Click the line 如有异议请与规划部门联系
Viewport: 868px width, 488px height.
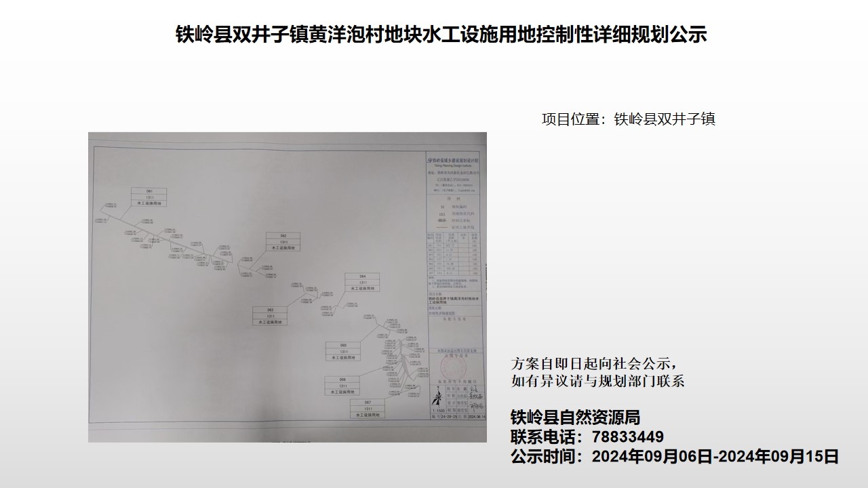point(597,381)
